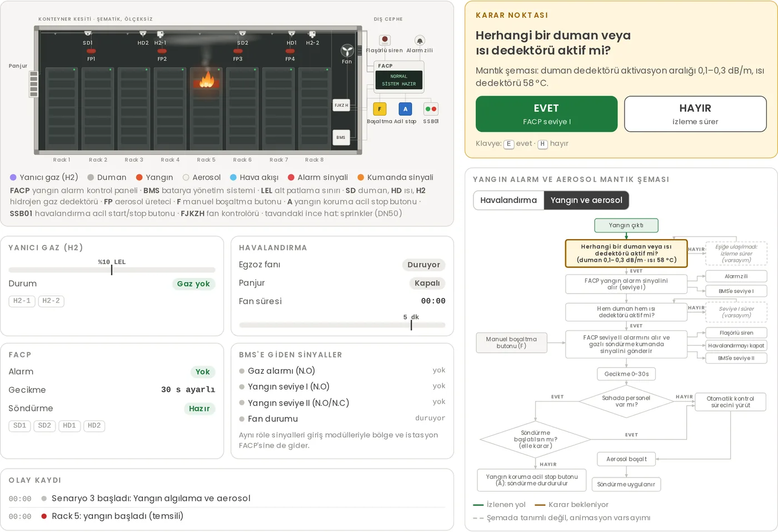Click the H2-1 detector chip
This screenshot has width=778, height=532.
tap(22, 301)
